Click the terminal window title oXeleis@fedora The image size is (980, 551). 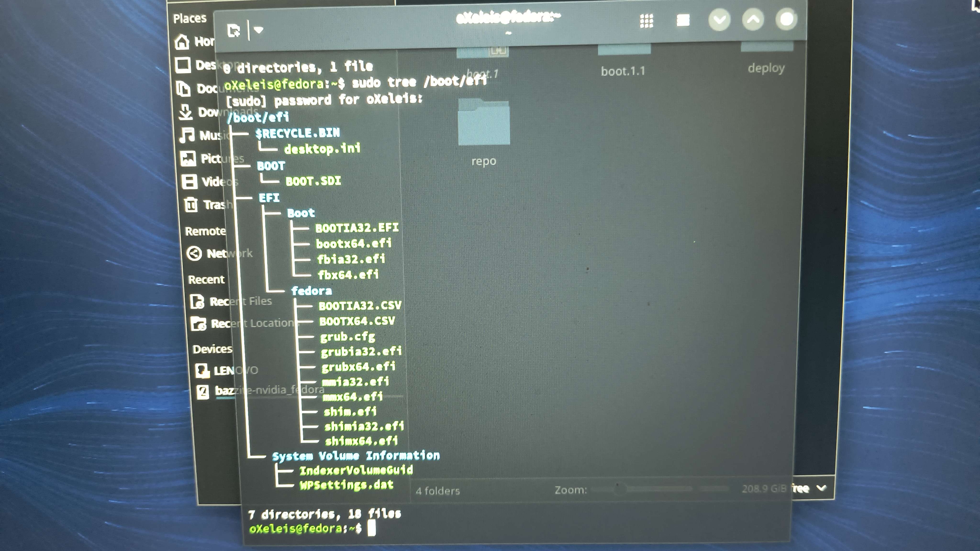(x=508, y=17)
